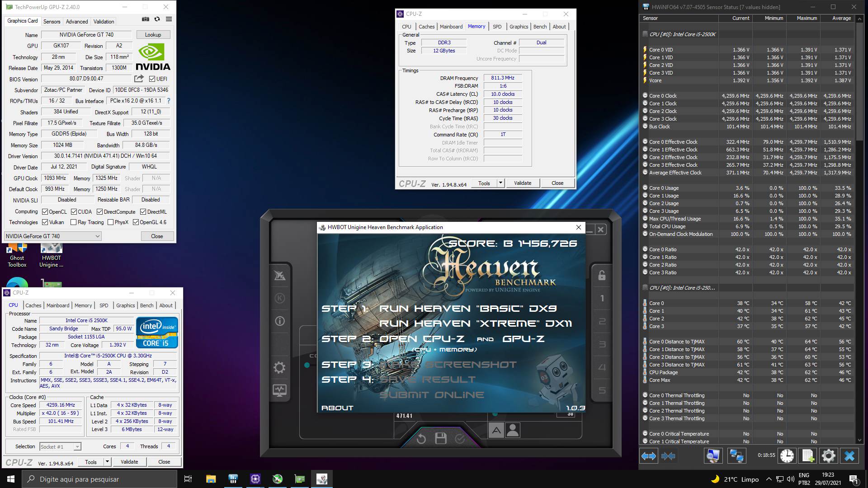The image size is (868, 488).
Task: Toggle the CUDA checkbox
Action: pos(74,212)
